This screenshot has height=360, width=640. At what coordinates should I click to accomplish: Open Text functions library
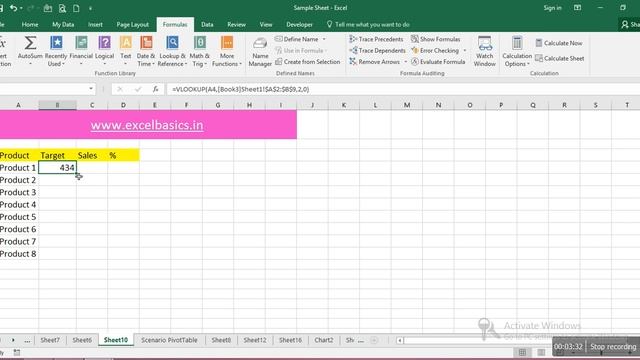pyautogui.click(x=126, y=51)
